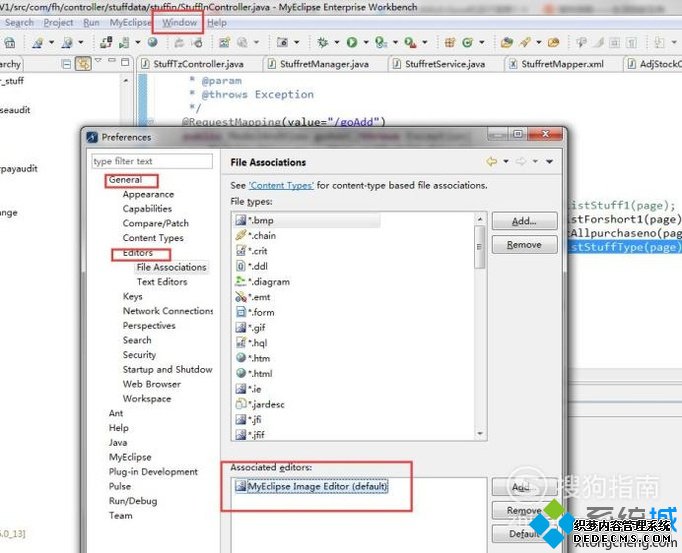
Task: Select the *.form file type
Action: 255,312
